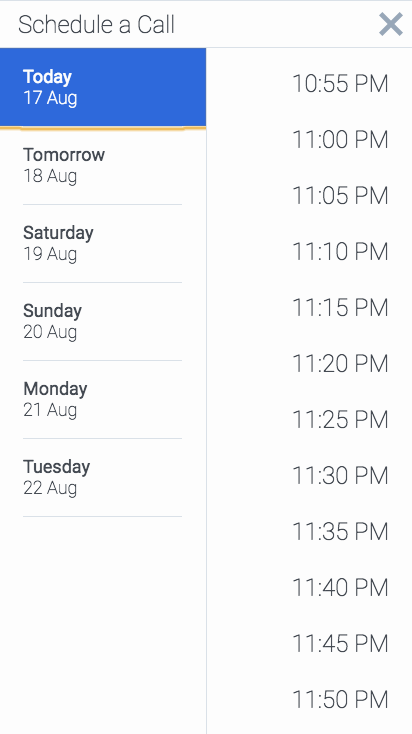Click the Schedule a Call title
The width and height of the screenshot is (412, 734).
96,24
